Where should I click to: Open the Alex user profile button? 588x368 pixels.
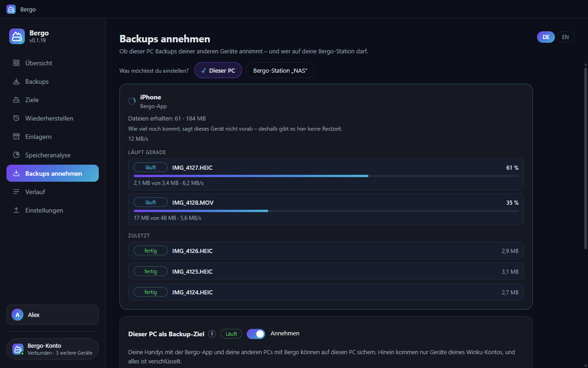click(52, 315)
